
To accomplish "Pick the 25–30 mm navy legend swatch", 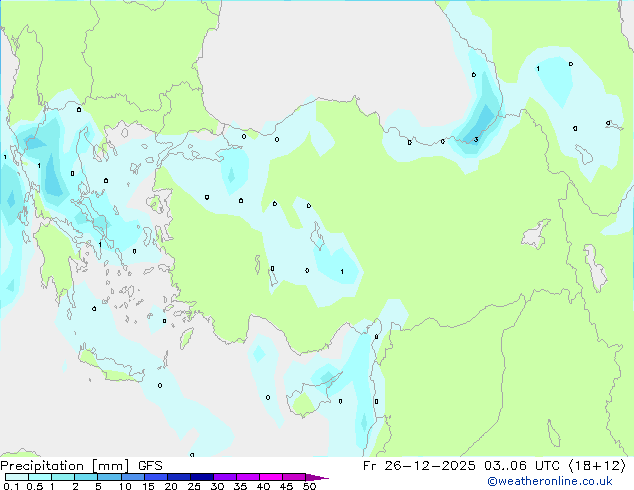I will (201, 477).
